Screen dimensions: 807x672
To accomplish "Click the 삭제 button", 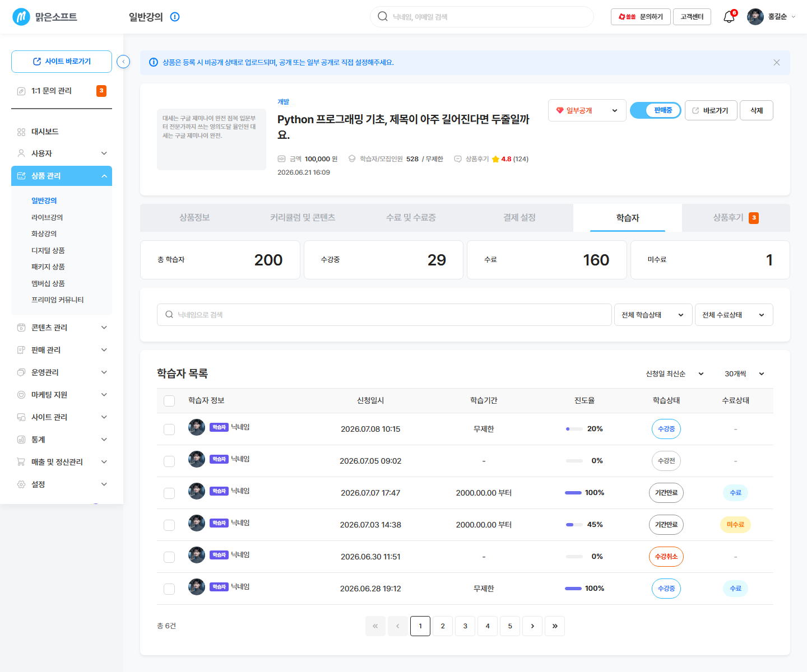I will (757, 110).
